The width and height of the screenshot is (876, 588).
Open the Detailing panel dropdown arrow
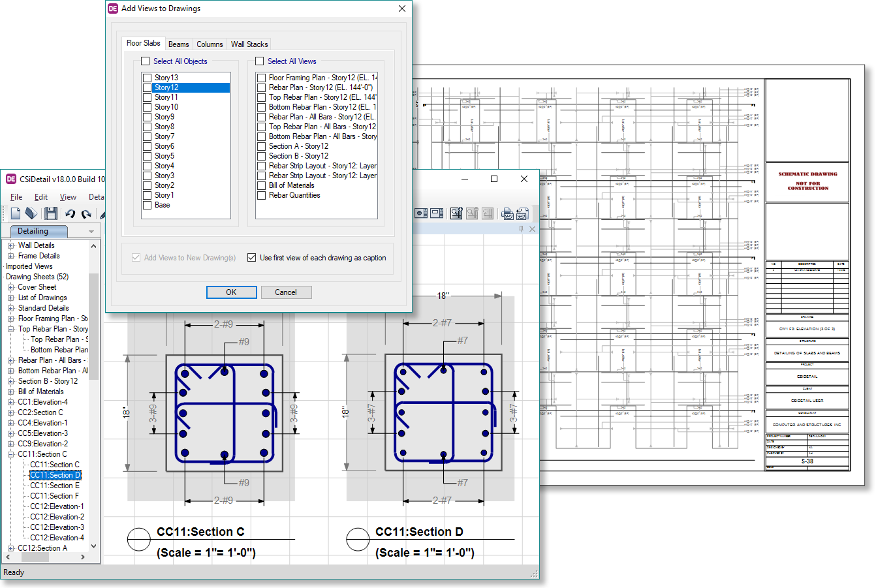coord(91,232)
